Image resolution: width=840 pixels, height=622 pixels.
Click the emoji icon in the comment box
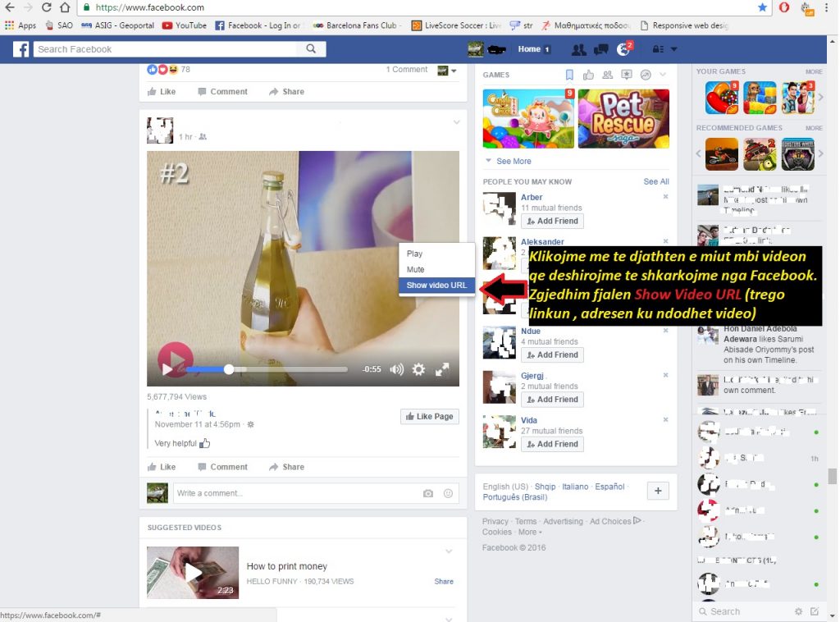pos(449,493)
